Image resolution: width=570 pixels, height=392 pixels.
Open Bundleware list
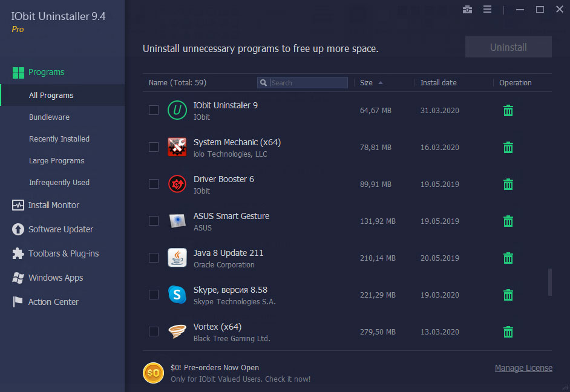(49, 117)
